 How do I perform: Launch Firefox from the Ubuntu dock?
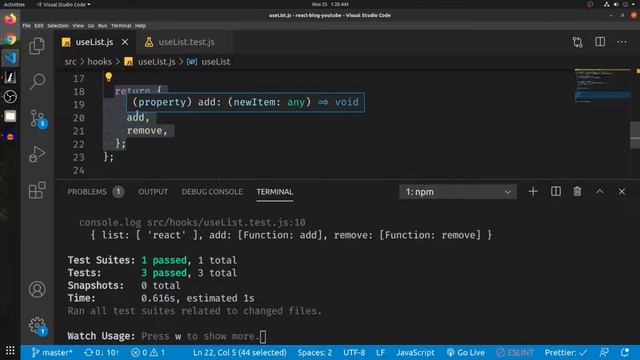10,19
